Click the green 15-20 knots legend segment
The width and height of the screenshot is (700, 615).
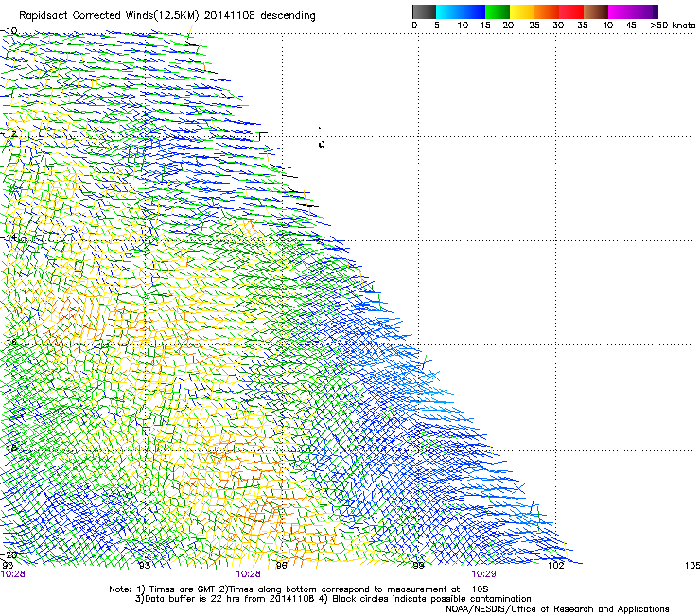498,11
